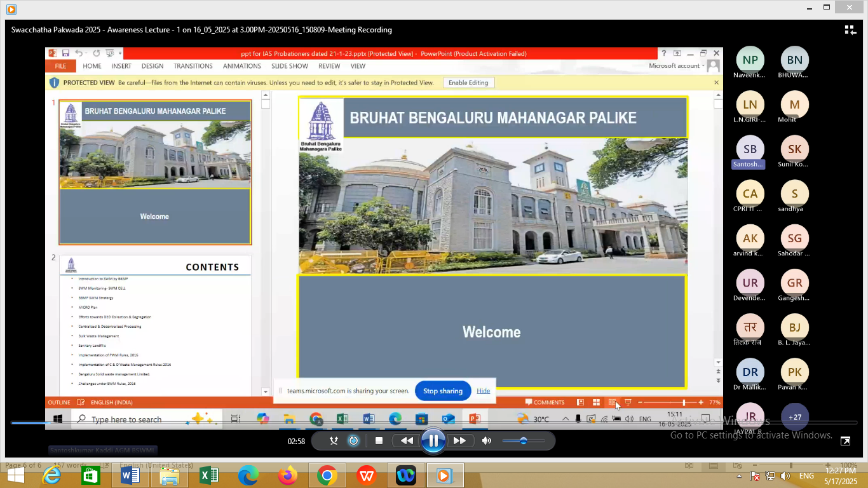Expand Customize Quick Access Toolbar dropdown arrow
The image size is (868, 488).
point(119,54)
